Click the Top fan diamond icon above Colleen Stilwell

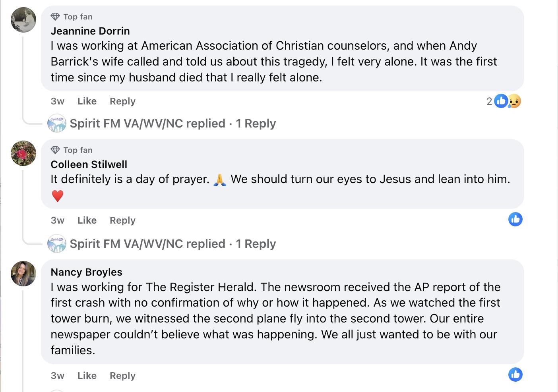tap(55, 150)
